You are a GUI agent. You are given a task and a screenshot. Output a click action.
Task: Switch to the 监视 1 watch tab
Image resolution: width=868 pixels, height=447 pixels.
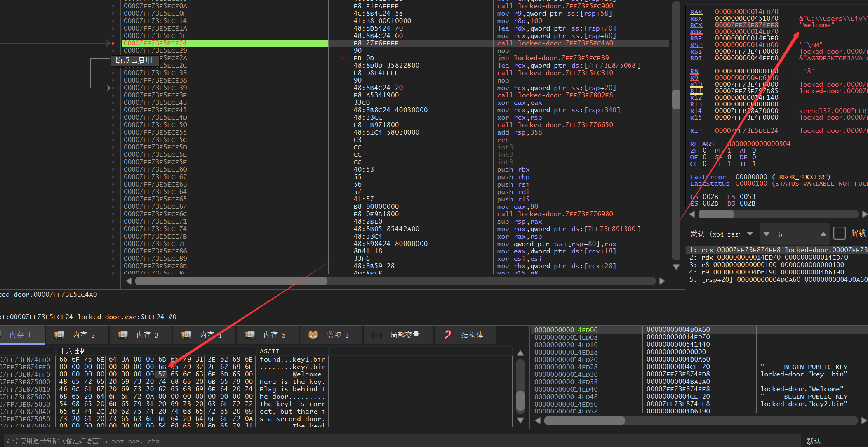[331, 335]
